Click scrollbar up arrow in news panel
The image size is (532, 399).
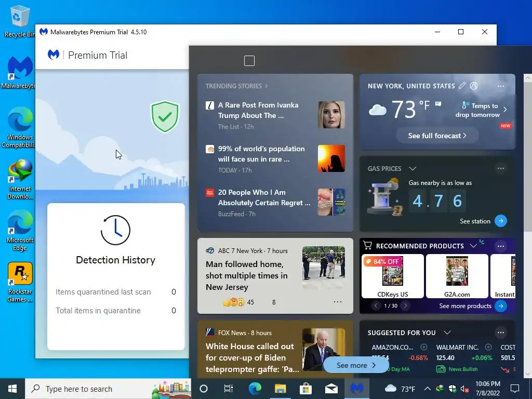[528, 78]
